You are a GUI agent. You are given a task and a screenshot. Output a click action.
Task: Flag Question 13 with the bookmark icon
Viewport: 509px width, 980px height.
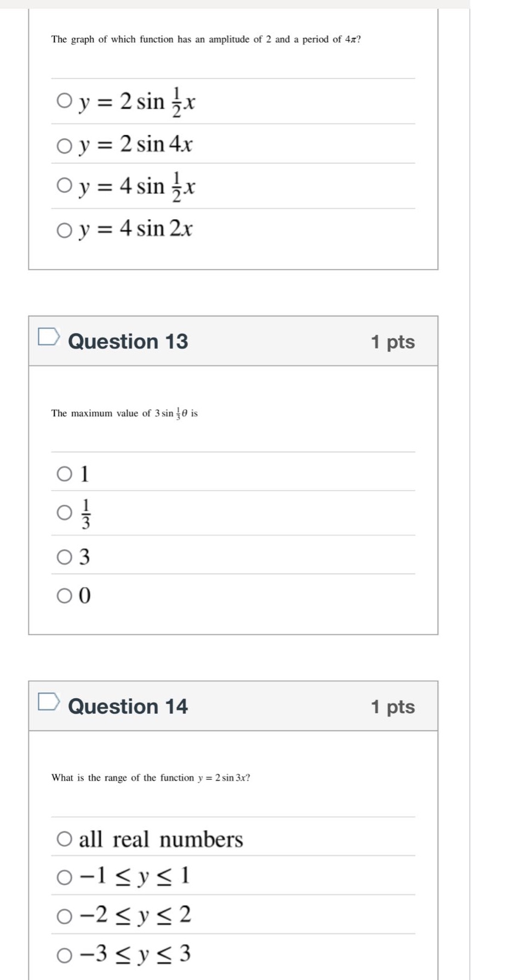point(48,336)
